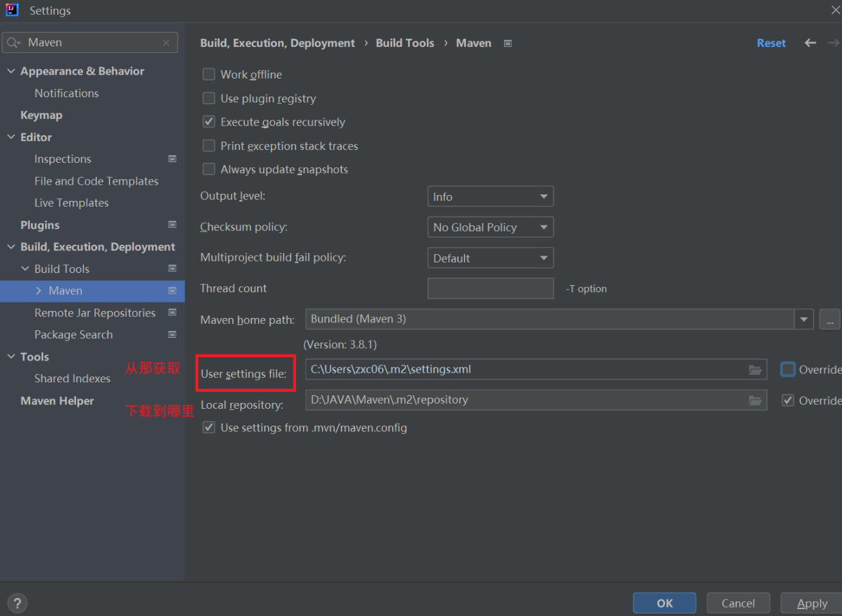Select Package Search in the tree

[x=73, y=335]
